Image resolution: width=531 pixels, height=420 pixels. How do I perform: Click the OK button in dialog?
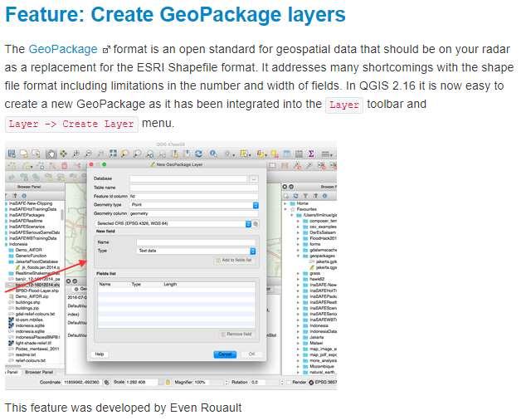tap(252, 354)
